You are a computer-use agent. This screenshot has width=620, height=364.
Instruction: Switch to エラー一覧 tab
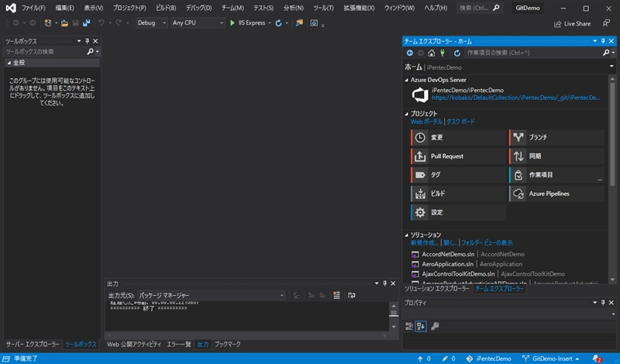pyautogui.click(x=179, y=344)
